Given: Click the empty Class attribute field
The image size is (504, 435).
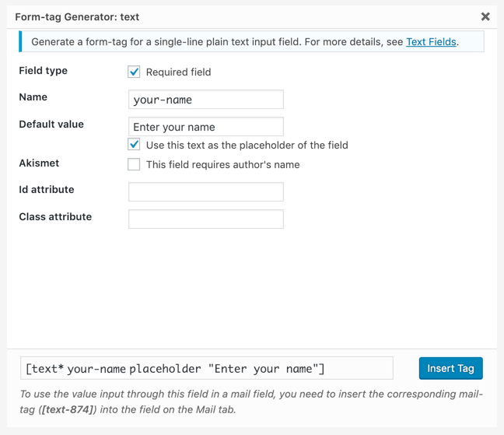Looking at the screenshot, I should (205, 219).
